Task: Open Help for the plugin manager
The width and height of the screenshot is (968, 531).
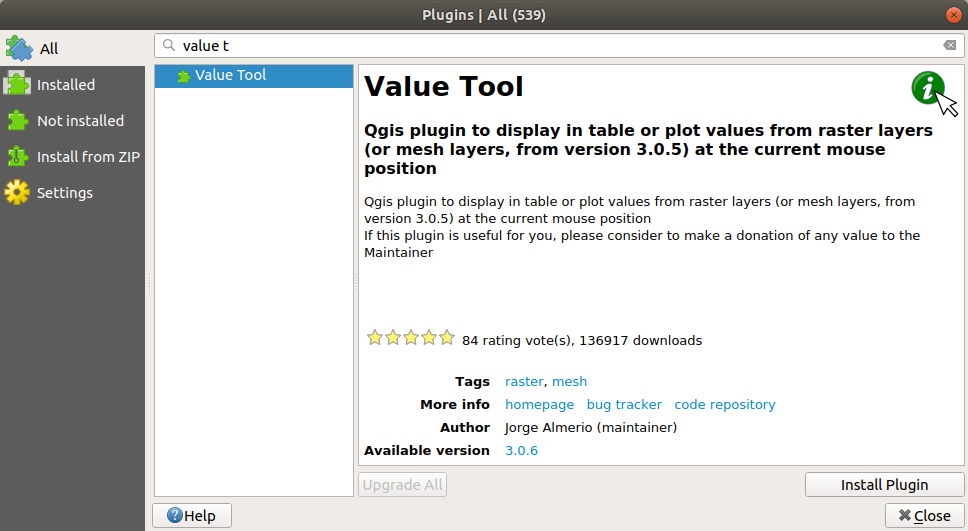Action: click(192, 515)
